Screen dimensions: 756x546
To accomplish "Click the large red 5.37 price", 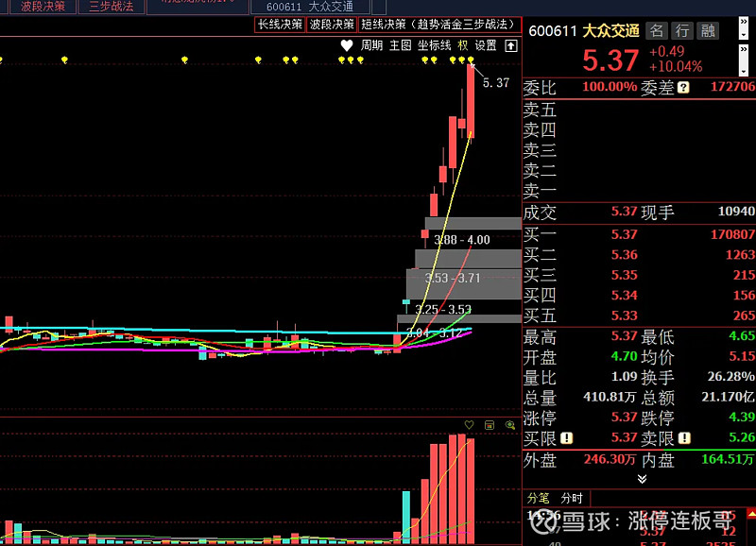I will pos(610,60).
